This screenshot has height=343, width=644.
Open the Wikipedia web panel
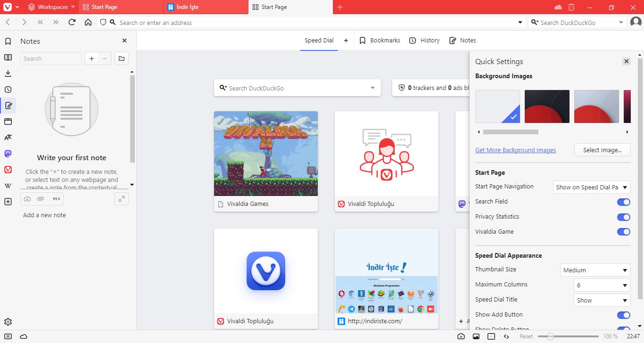click(x=8, y=186)
